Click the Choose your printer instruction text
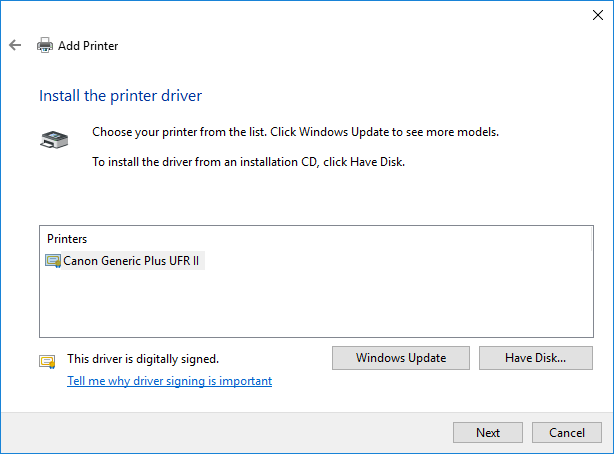614x454 pixels. click(295, 132)
